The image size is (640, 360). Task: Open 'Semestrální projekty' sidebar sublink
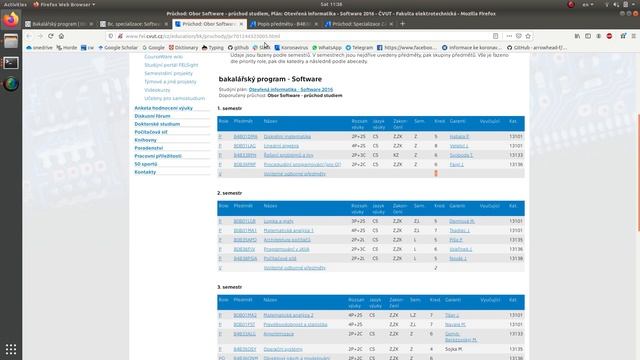168,73
